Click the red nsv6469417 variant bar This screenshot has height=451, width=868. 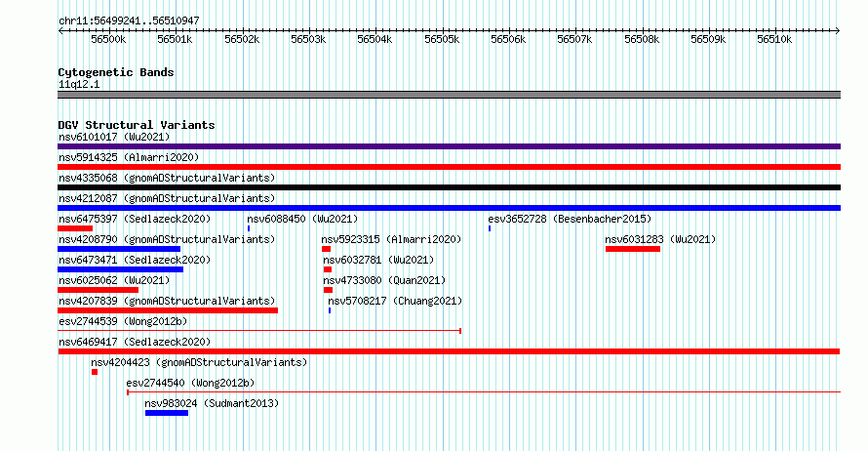[449, 351]
